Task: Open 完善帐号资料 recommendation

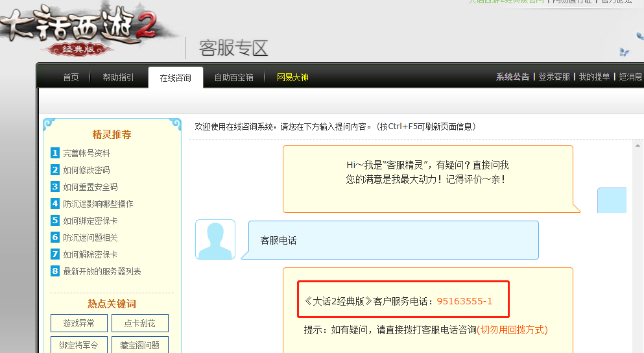Action: [86, 153]
